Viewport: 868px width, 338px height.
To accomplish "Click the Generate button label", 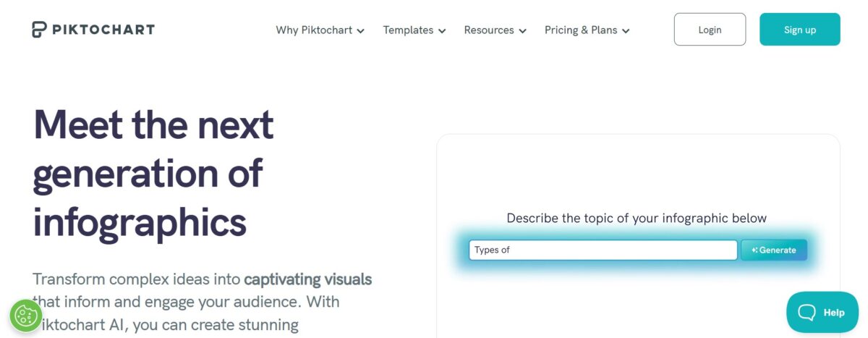I will [778, 250].
